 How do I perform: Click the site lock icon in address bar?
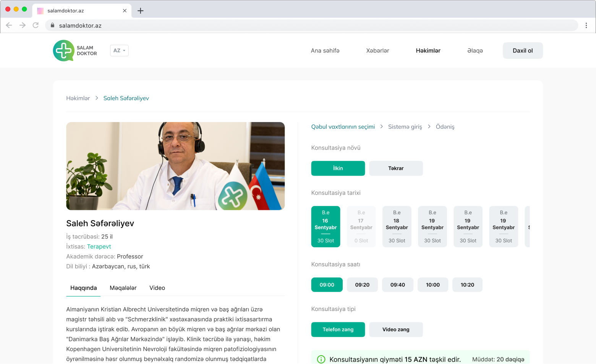point(52,25)
